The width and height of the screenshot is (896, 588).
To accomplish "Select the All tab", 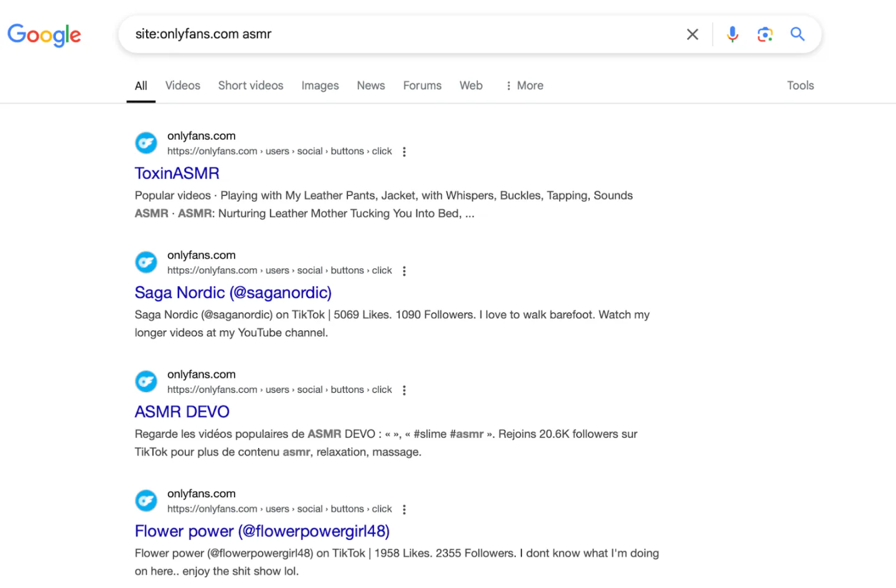I will pyautogui.click(x=141, y=86).
